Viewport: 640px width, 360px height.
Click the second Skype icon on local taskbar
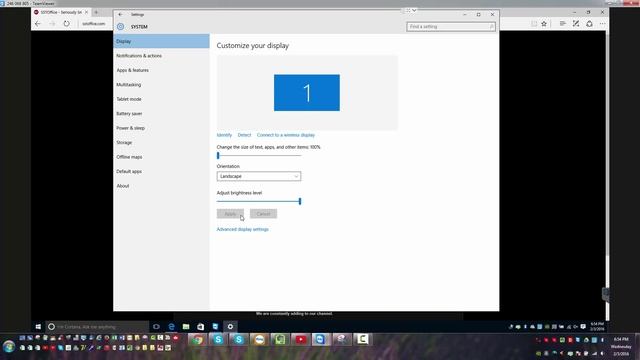coord(238,340)
